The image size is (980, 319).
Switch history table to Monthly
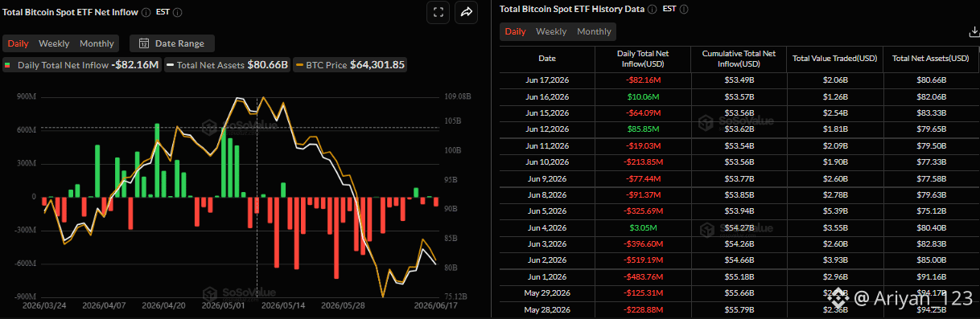tap(594, 31)
